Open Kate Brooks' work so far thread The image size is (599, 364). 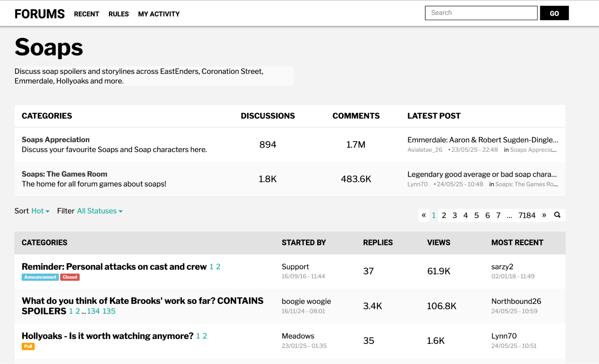point(142,306)
